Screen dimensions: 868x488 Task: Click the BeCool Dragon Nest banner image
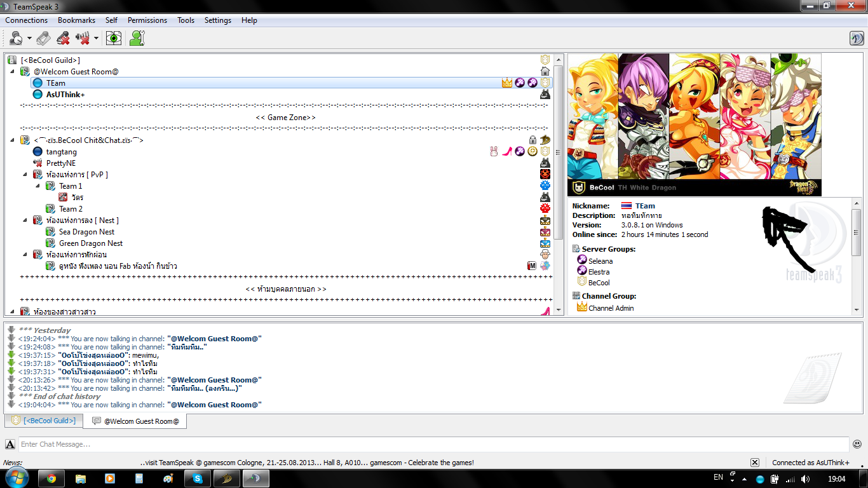point(695,125)
